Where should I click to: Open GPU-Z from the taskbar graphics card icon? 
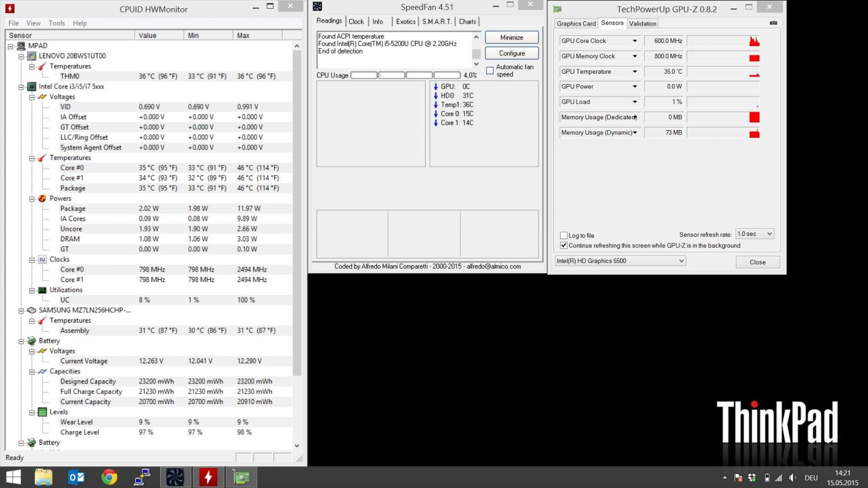[241, 477]
